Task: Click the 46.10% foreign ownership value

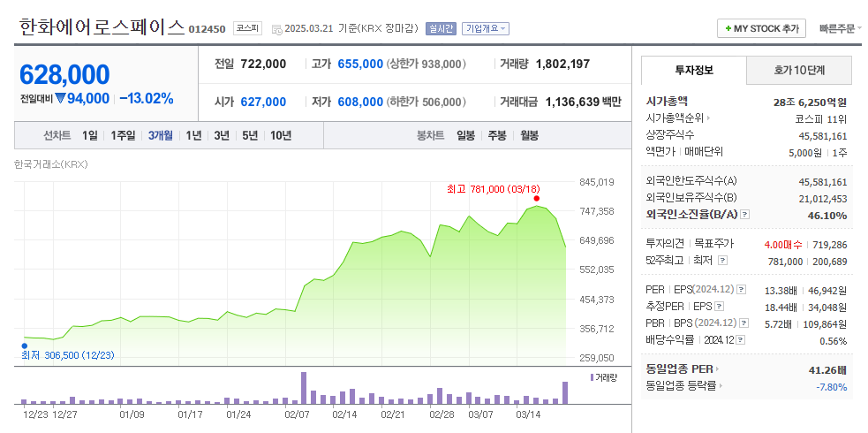Action: click(827, 216)
